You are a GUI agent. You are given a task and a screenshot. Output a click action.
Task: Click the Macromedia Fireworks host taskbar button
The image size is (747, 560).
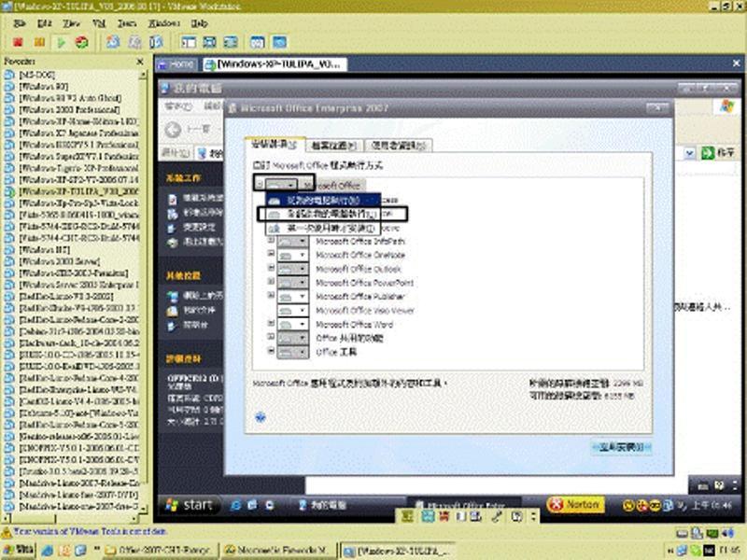pos(278,551)
